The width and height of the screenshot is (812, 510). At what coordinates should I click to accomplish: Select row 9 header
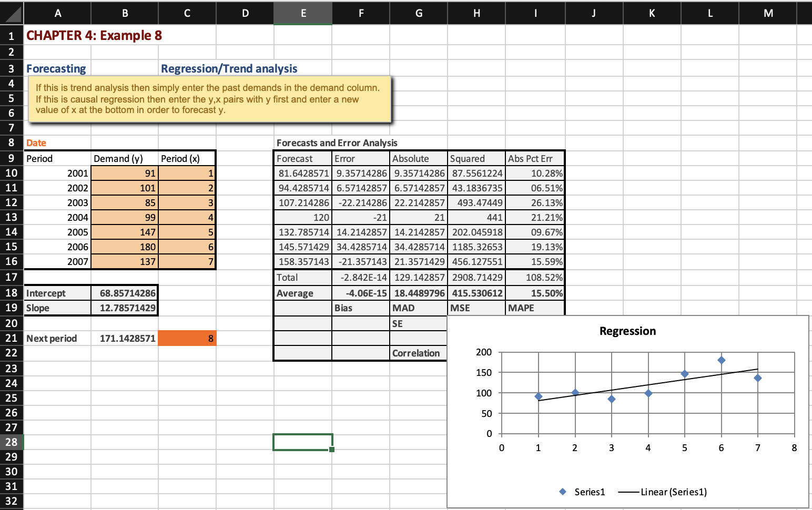[12, 158]
